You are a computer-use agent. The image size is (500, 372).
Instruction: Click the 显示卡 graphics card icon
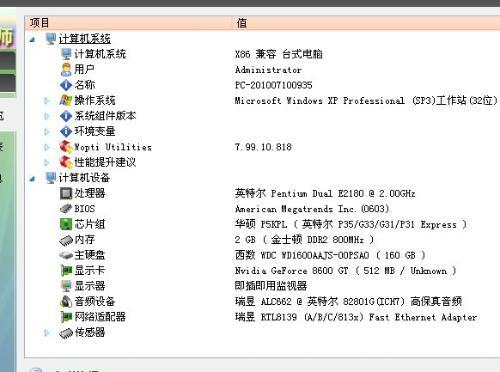[x=66, y=271]
